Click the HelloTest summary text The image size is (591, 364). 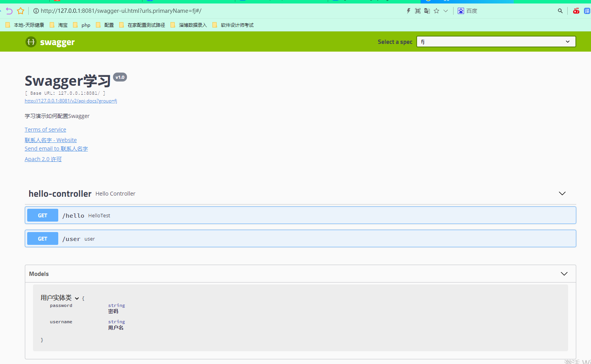click(99, 216)
